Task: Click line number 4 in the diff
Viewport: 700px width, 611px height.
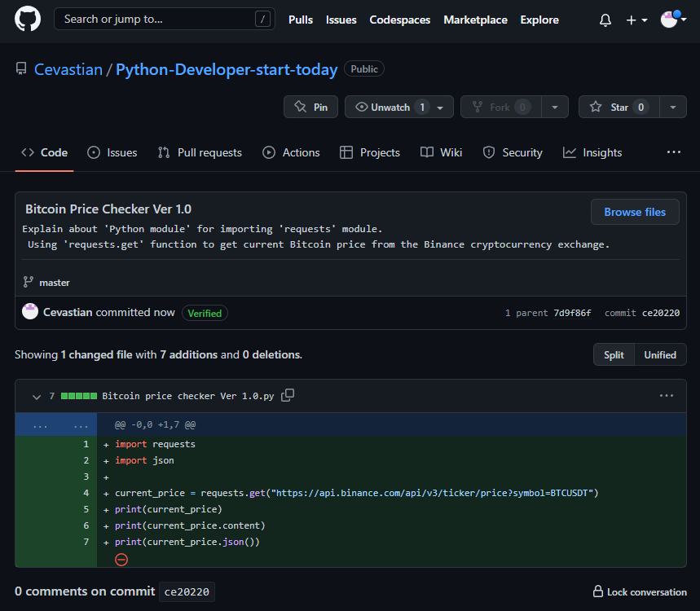Action: pyautogui.click(x=86, y=493)
